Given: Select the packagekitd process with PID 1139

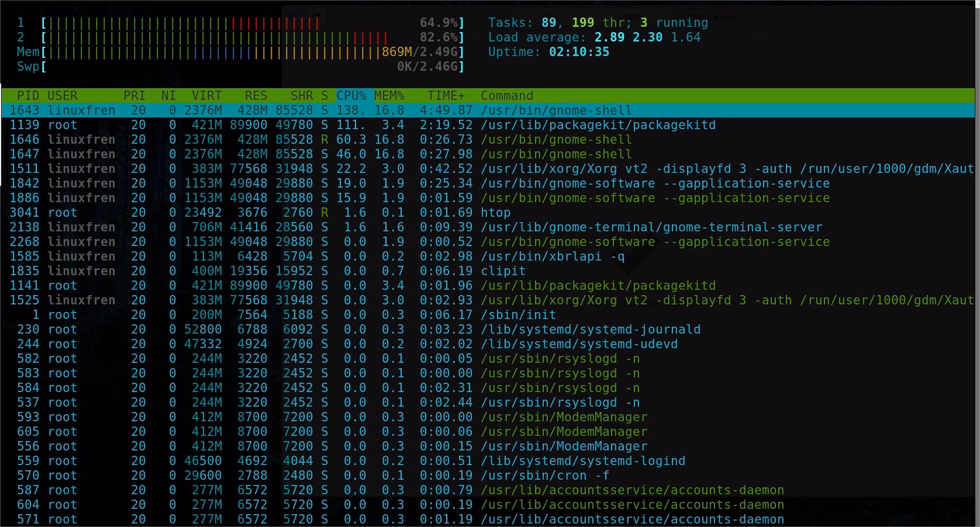Looking at the screenshot, I should coord(234,124).
